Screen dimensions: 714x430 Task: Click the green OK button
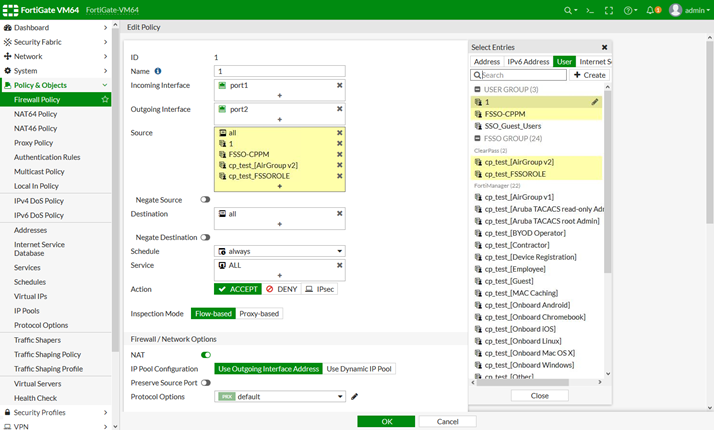[386, 422]
